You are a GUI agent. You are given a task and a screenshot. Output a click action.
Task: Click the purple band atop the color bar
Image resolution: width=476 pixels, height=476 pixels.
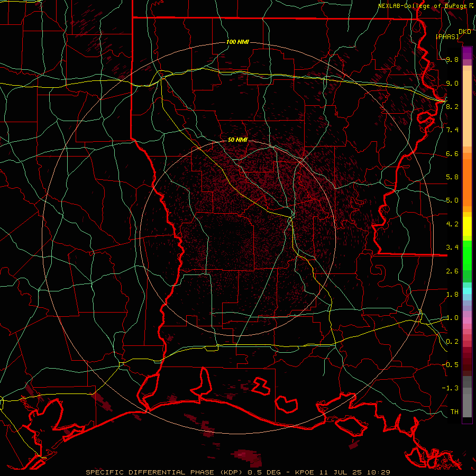coord(467,53)
